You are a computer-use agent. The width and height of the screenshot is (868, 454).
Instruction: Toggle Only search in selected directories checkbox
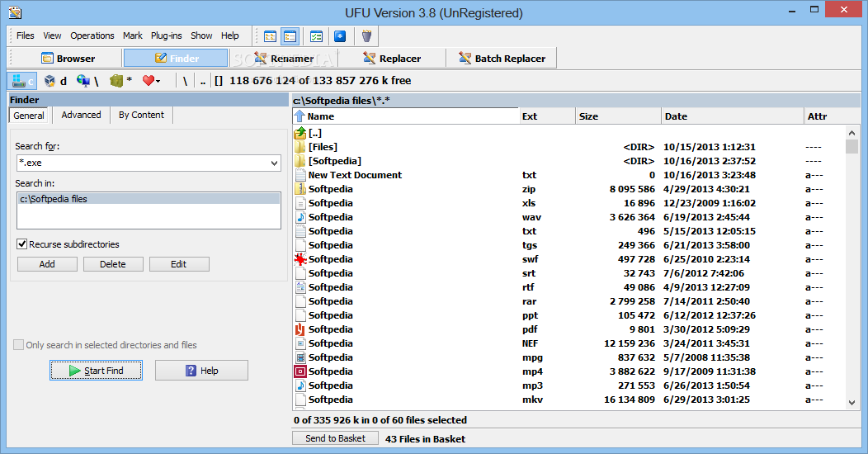(18, 345)
